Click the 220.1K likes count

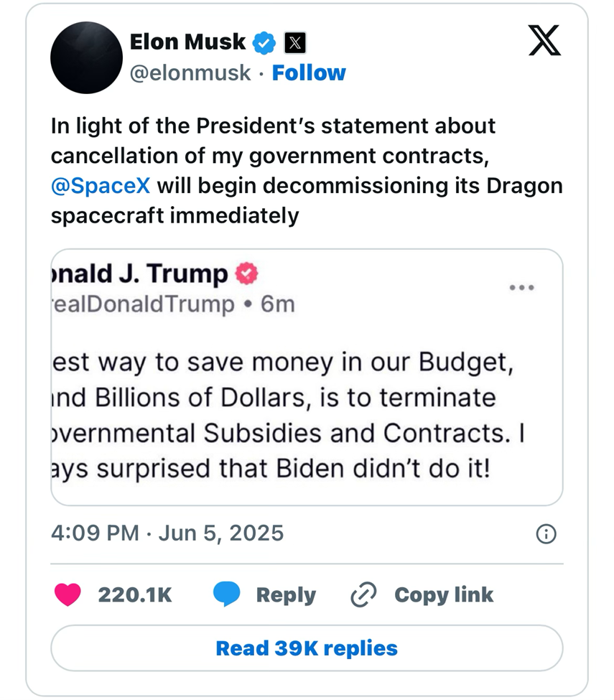(135, 595)
